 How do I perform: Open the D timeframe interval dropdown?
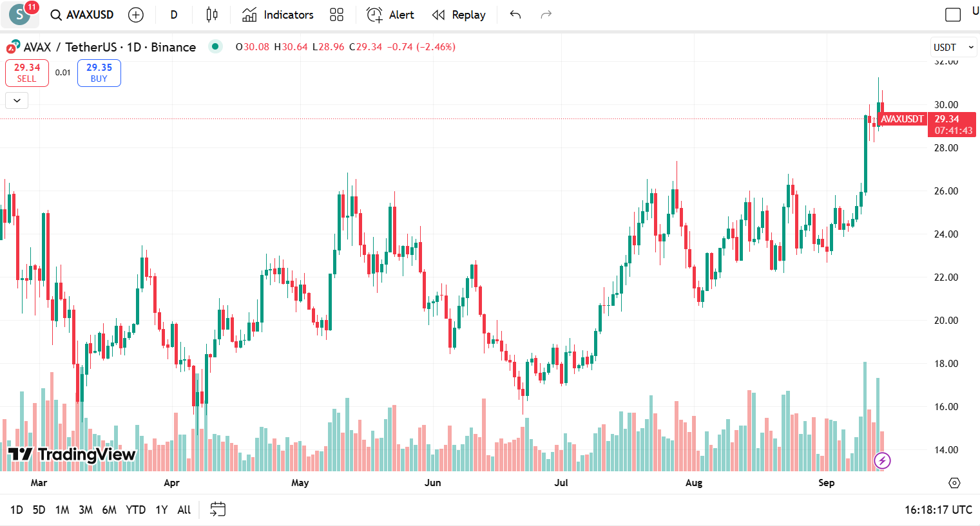(174, 15)
